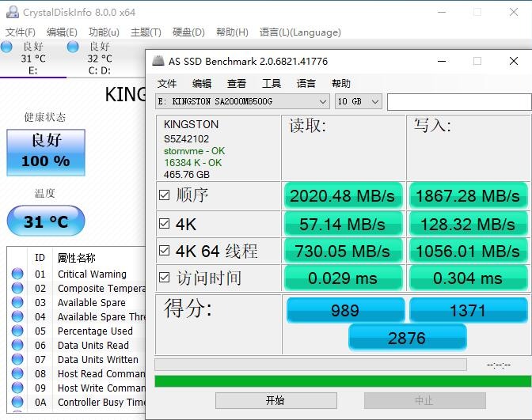This screenshot has width=532, height=420.
Task: Open the KINGSTON SA2000M8500G drive dropdown
Action: (x=242, y=101)
